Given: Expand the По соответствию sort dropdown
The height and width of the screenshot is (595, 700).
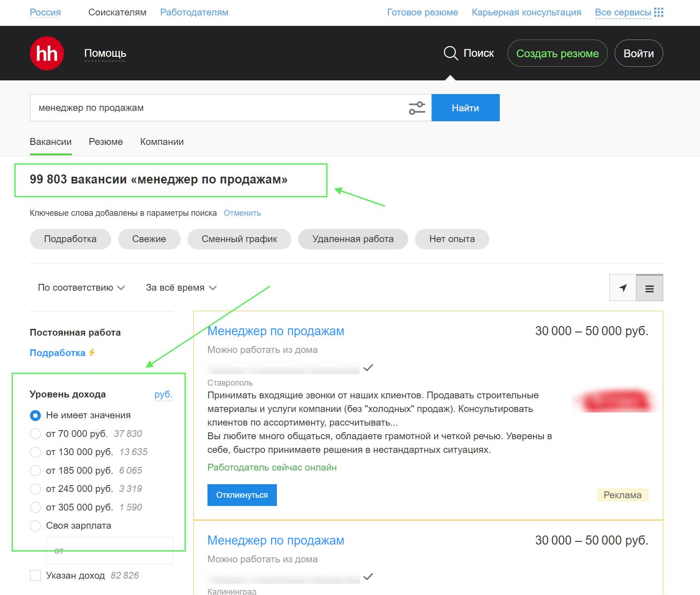Looking at the screenshot, I should pos(81,288).
